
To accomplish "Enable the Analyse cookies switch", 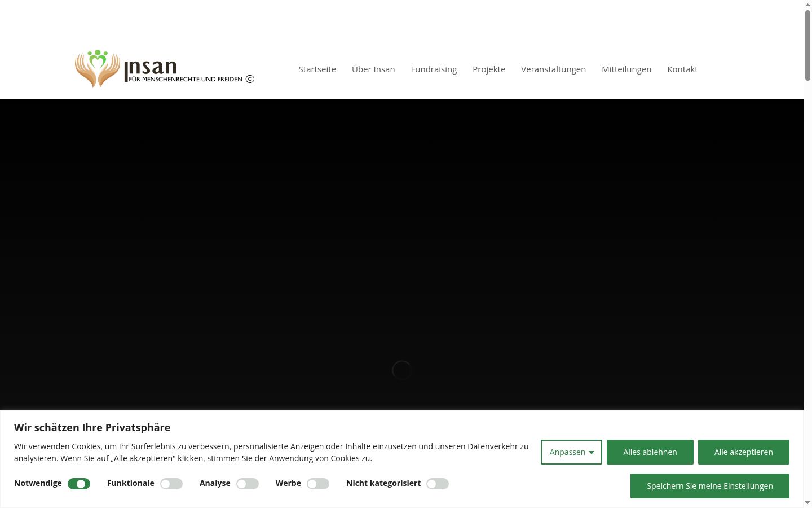I will tap(248, 484).
